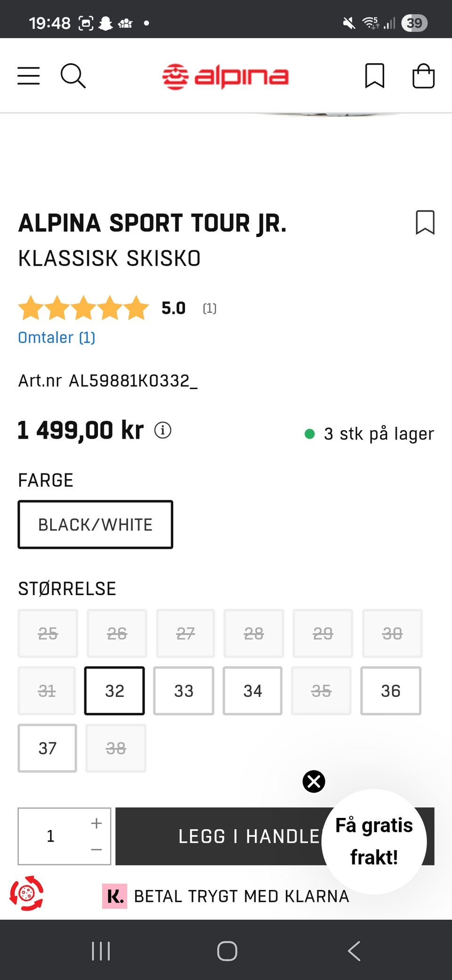This screenshot has width=452, height=980.
Task: Show price info icon details
Action: 163,430
